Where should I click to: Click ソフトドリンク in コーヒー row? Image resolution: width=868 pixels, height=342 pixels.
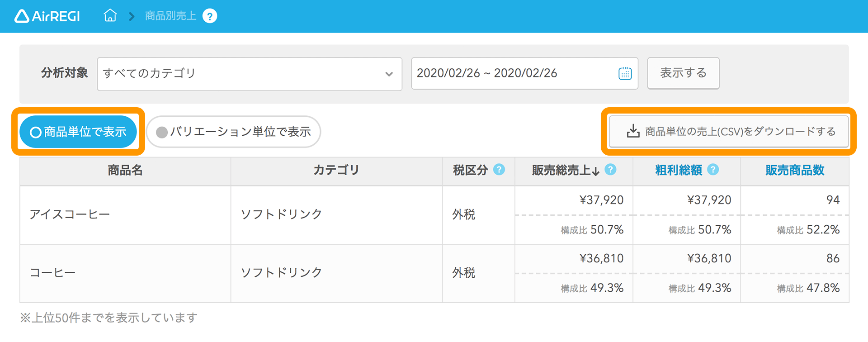281,273
